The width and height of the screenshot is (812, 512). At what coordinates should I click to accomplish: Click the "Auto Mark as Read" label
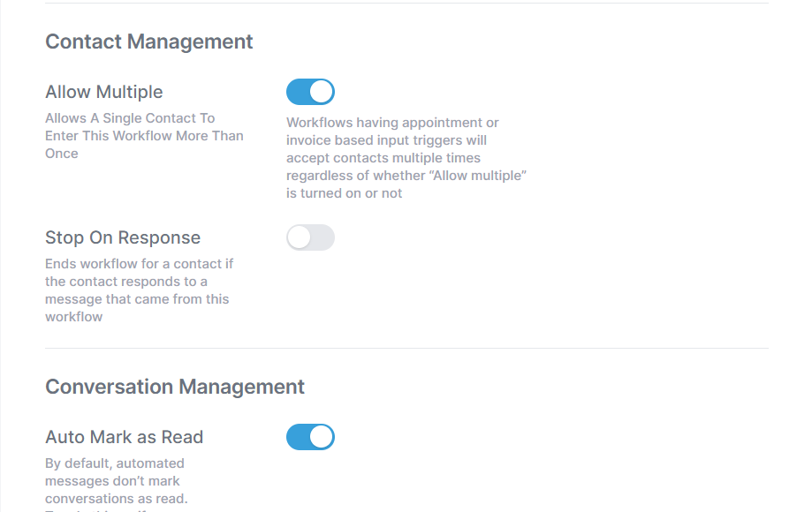[x=125, y=438]
